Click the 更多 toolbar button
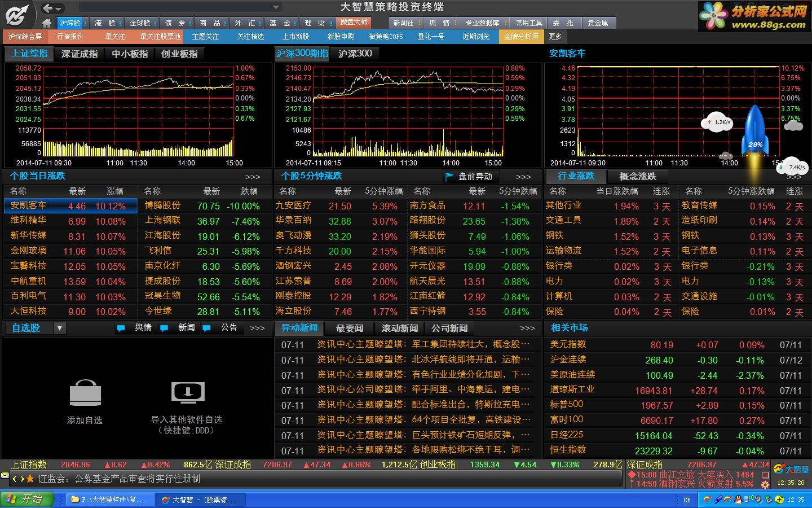Viewport: 812px width, 508px height. 555,37
